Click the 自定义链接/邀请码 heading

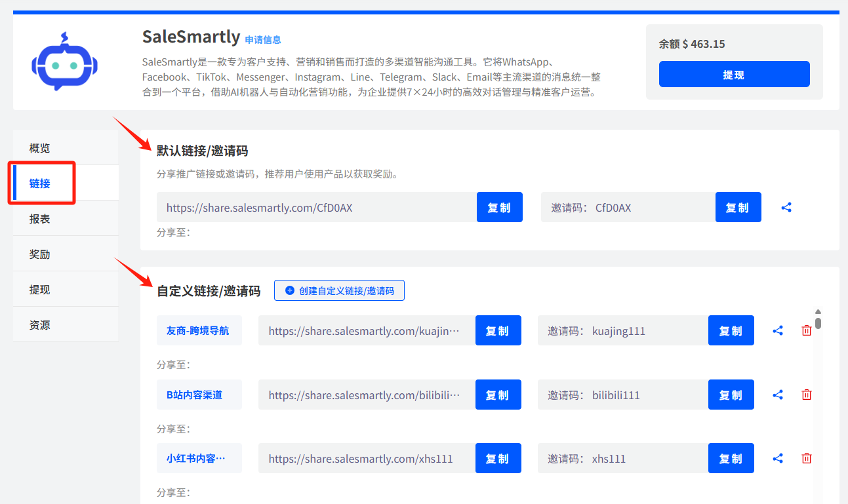click(209, 290)
